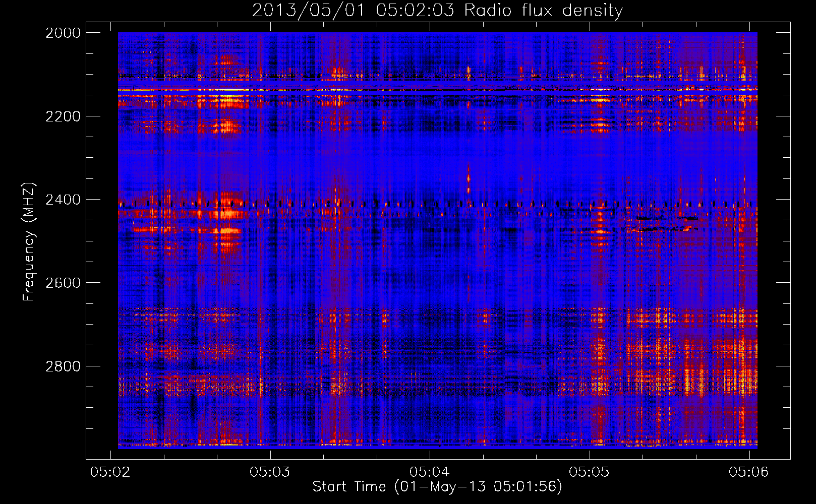Click the 05:03 time tick label
The height and width of the screenshot is (504, 816).
tap(270, 472)
